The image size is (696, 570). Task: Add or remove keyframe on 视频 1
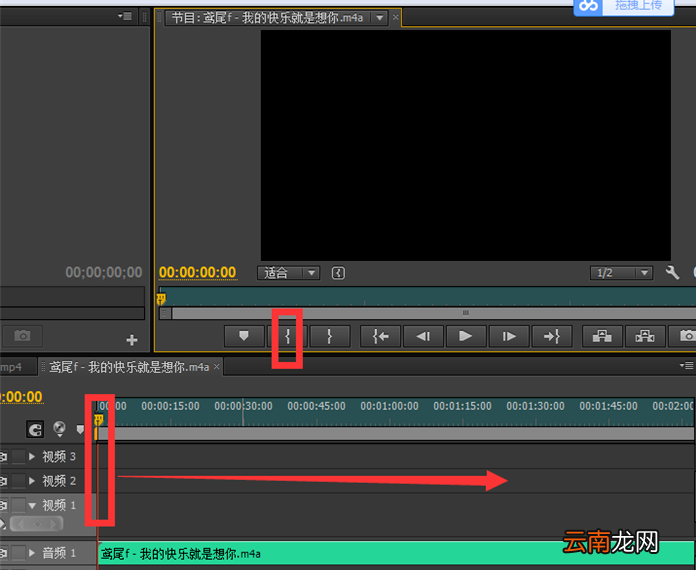click(x=37, y=524)
